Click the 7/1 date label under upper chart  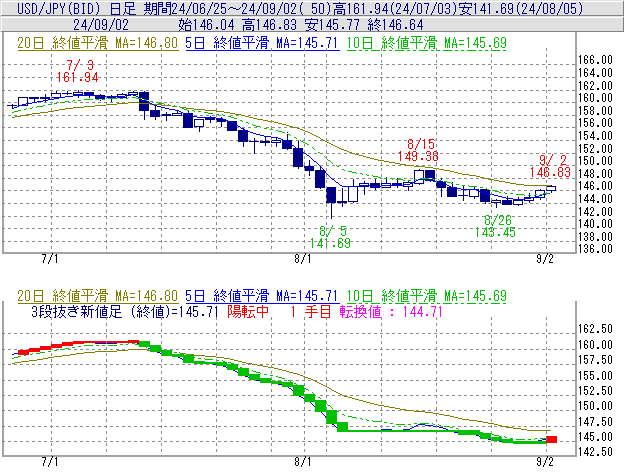[x=50, y=259]
